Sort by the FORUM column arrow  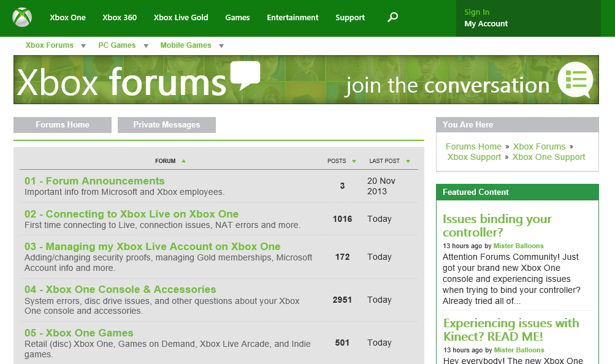(183, 161)
